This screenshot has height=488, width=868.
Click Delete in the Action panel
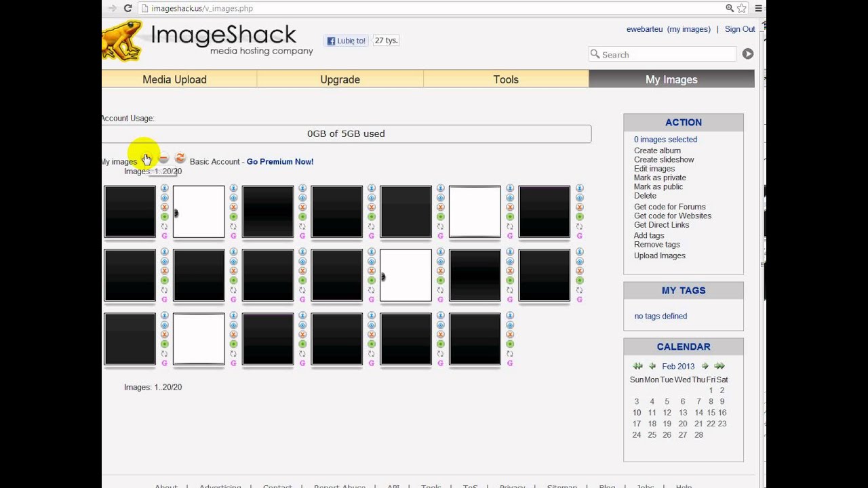645,196
